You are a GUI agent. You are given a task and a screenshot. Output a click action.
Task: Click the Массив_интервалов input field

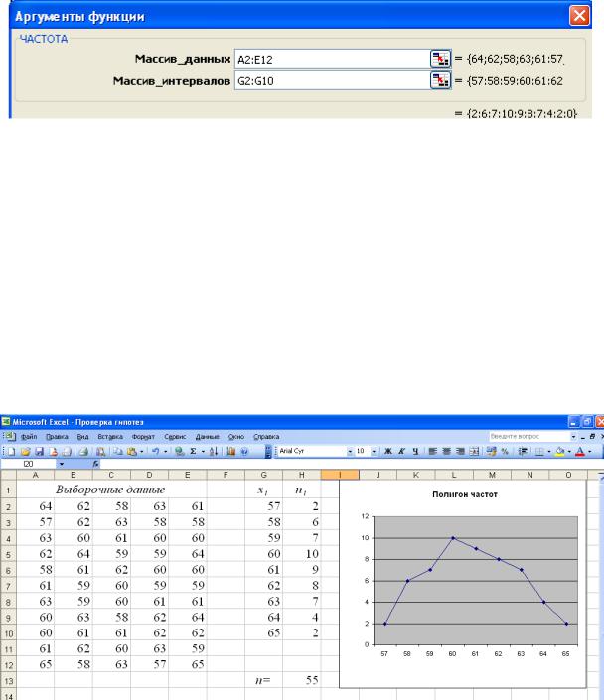pos(332,80)
